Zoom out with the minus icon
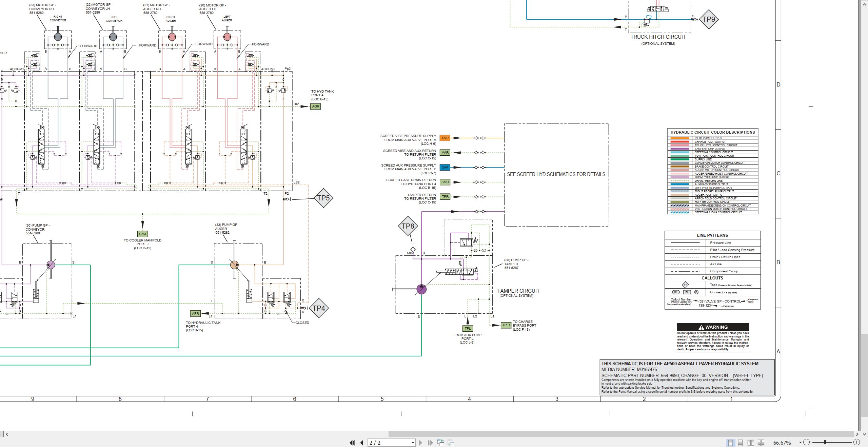 pos(807,442)
